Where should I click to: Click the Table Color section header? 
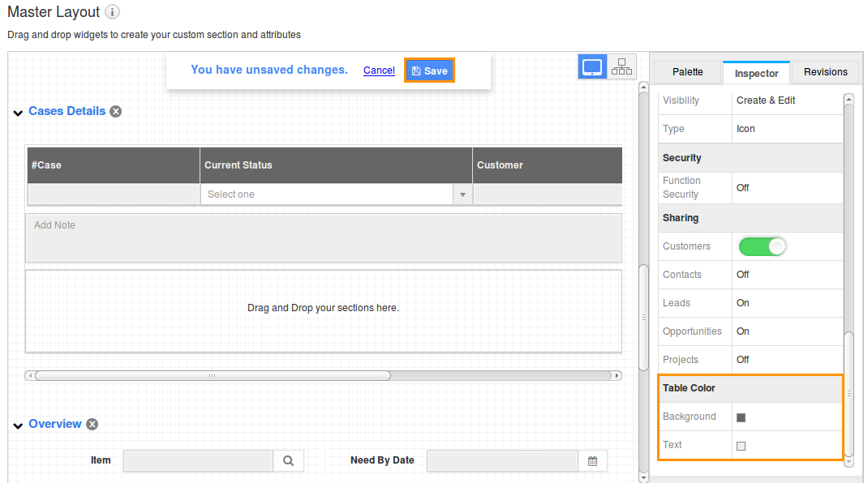pos(750,388)
